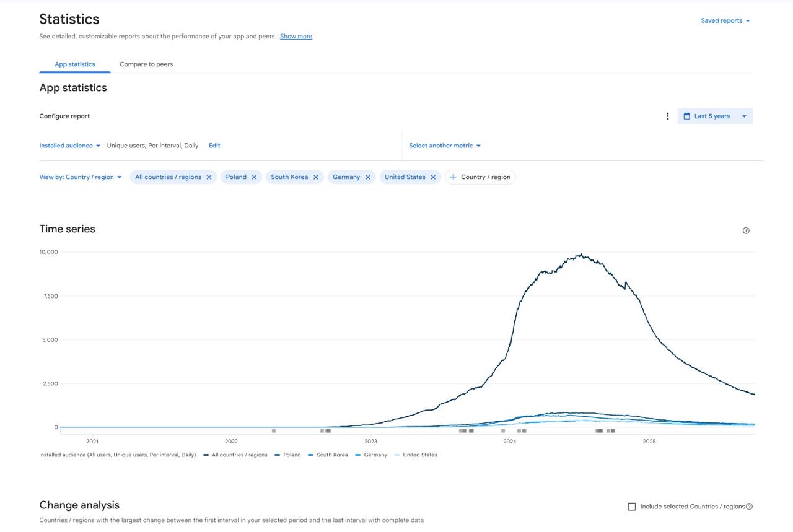
Task: Remove the United States filter chip
Action: tap(433, 177)
